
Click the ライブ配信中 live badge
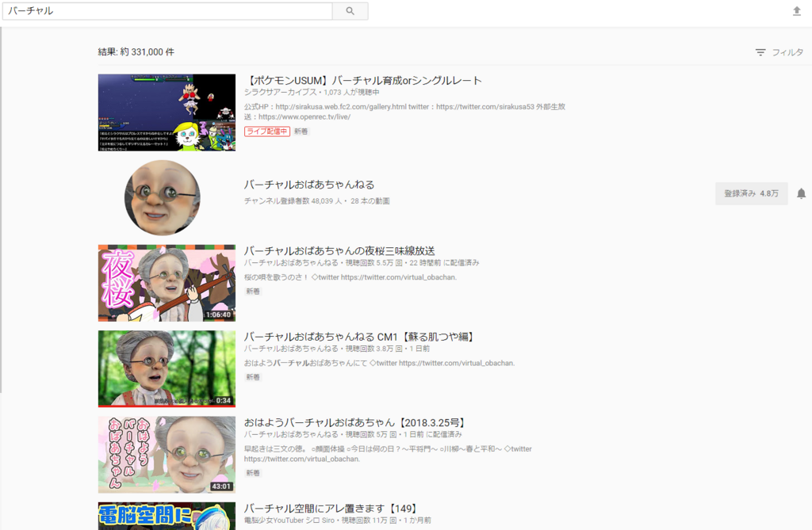point(267,132)
